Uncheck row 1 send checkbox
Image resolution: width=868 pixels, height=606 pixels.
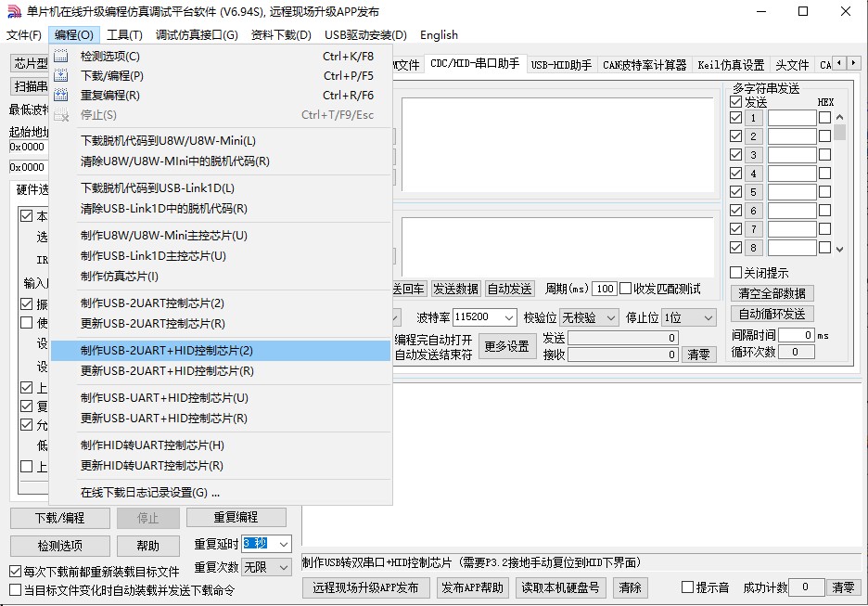[x=735, y=118]
